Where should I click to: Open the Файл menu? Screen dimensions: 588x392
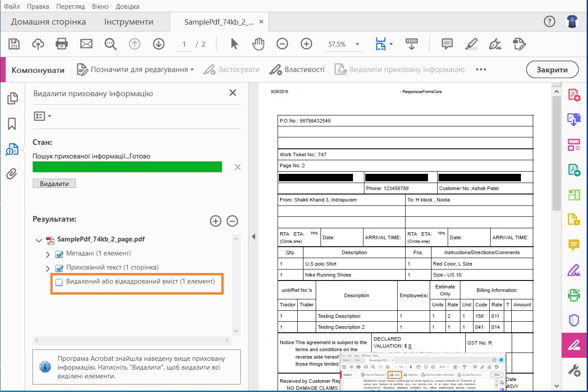(12, 6)
